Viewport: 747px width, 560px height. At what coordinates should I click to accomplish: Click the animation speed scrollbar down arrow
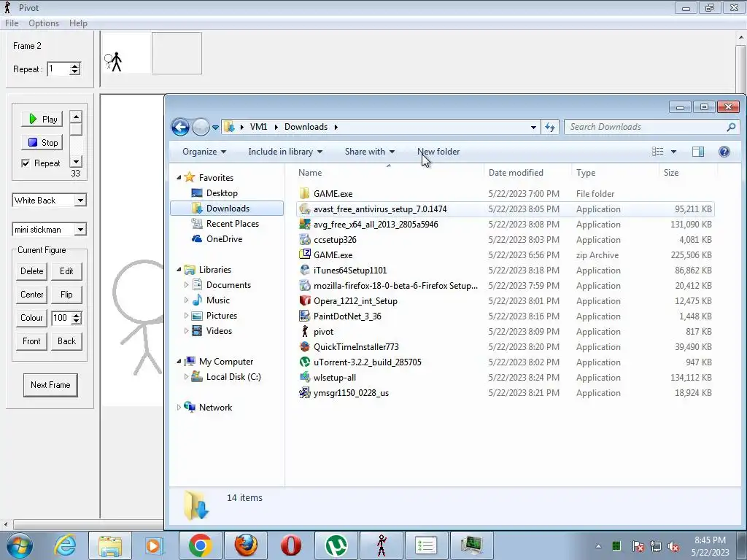click(76, 161)
